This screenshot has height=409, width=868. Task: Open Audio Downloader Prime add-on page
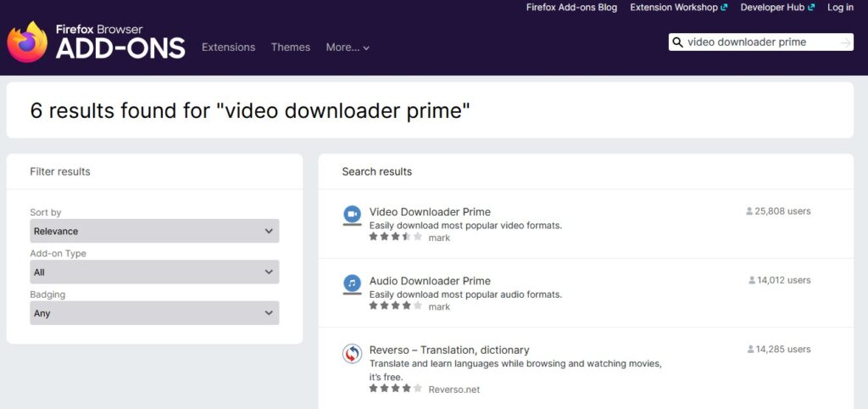coord(430,281)
